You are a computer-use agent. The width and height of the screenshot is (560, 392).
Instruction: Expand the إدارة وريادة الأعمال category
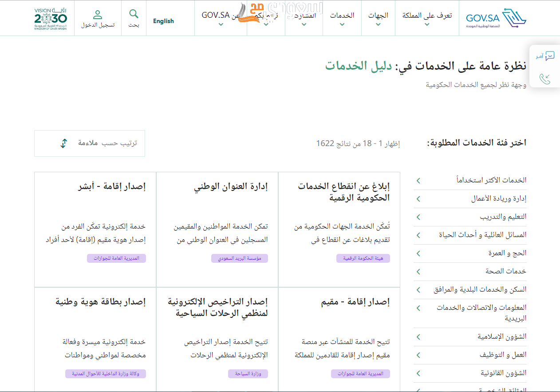470,199
